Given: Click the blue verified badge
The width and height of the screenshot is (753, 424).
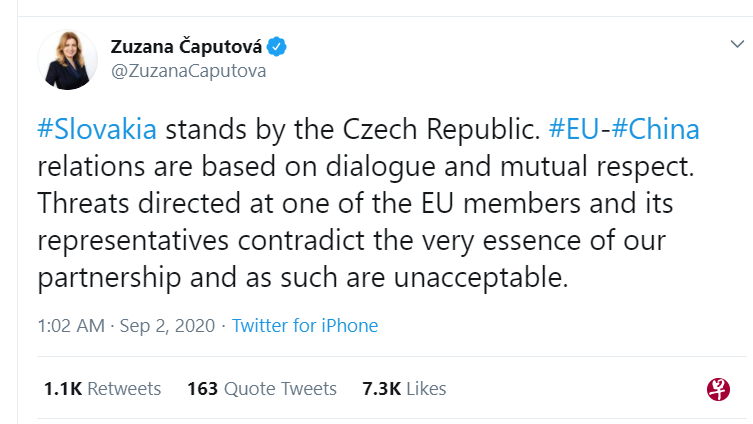Looking at the screenshot, I should [x=278, y=46].
